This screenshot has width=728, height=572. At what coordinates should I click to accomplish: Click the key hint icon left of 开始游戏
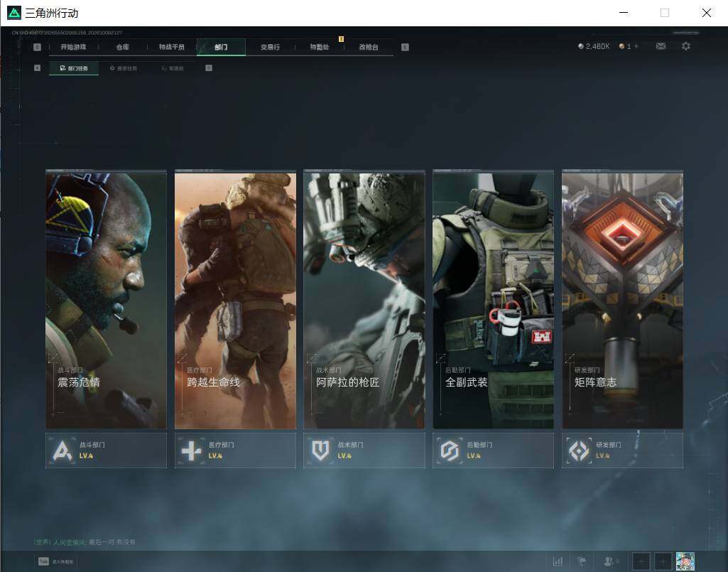(x=37, y=47)
